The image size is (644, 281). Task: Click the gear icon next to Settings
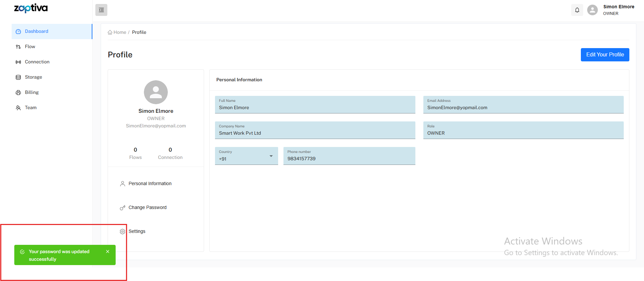pyautogui.click(x=123, y=232)
